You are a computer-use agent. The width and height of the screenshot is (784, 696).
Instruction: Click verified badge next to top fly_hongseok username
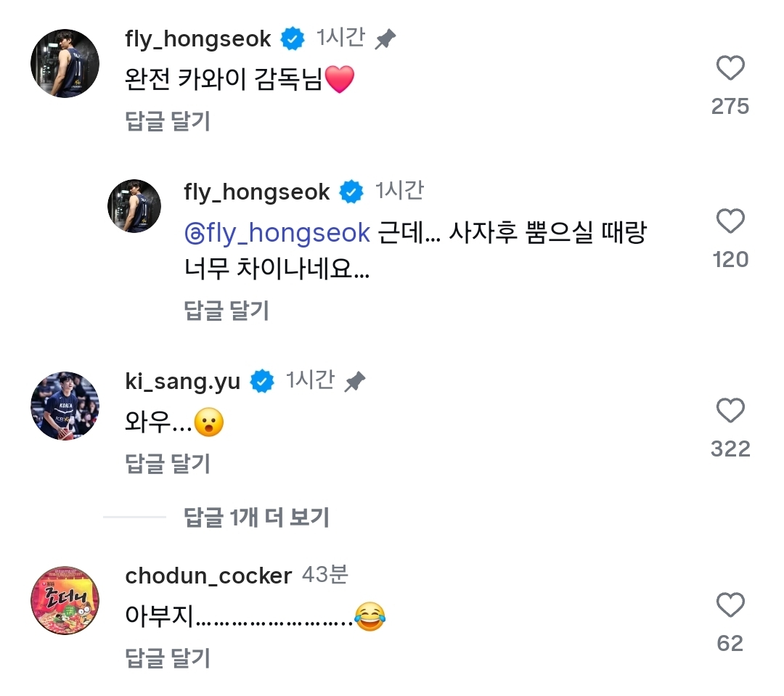click(292, 39)
